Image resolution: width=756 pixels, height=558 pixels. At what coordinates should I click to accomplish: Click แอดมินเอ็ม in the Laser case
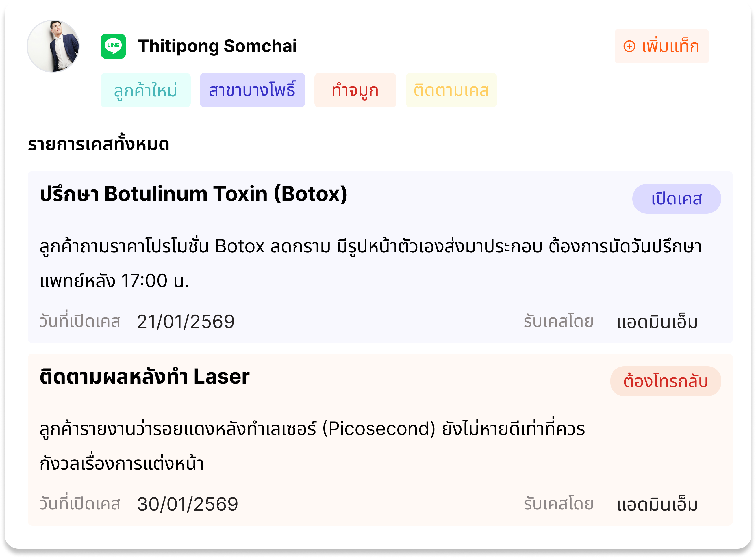click(657, 504)
